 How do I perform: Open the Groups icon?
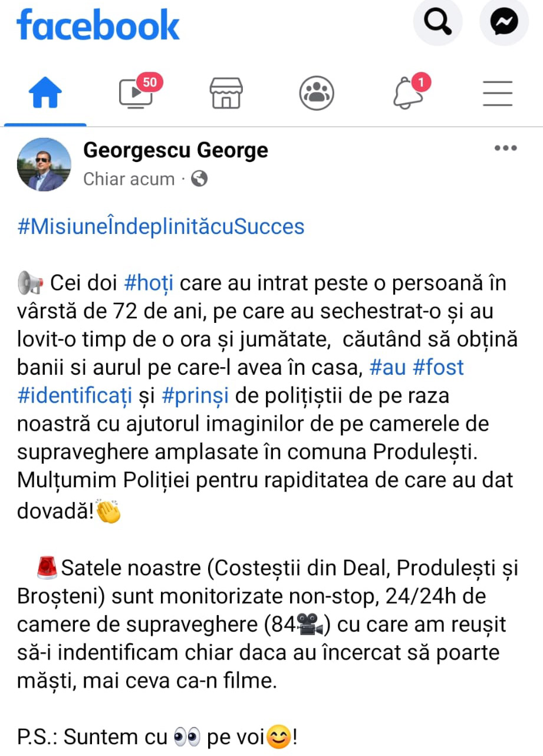click(317, 93)
